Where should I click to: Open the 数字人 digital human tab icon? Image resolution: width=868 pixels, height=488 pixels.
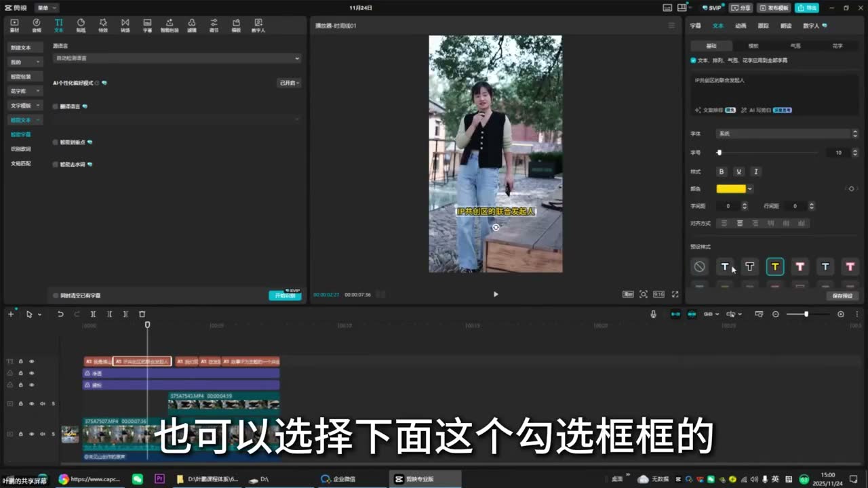[x=258, y=25]
